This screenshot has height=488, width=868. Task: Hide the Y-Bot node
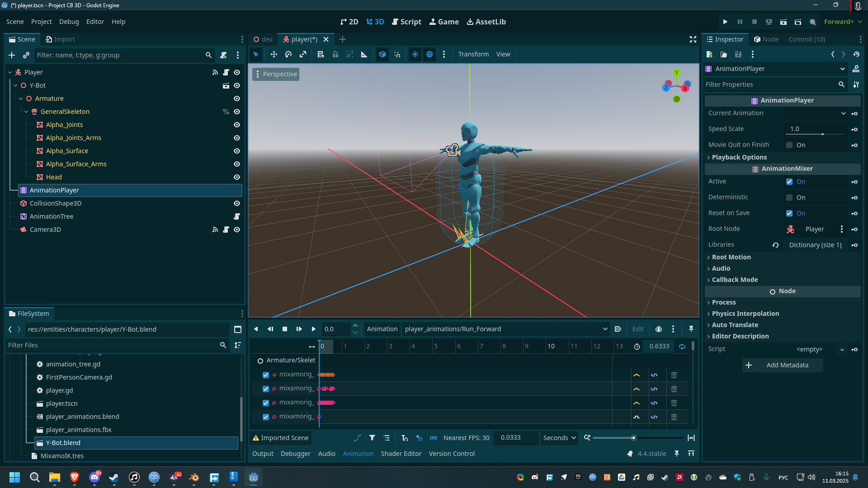tap(237, 85)
